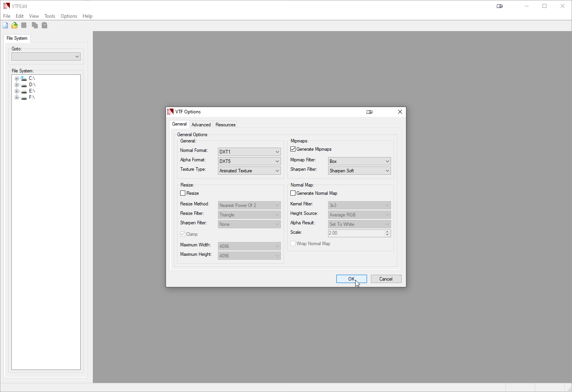Click the grayed Paste toolbar icon
572x392 pixels.
coord(44,26)
